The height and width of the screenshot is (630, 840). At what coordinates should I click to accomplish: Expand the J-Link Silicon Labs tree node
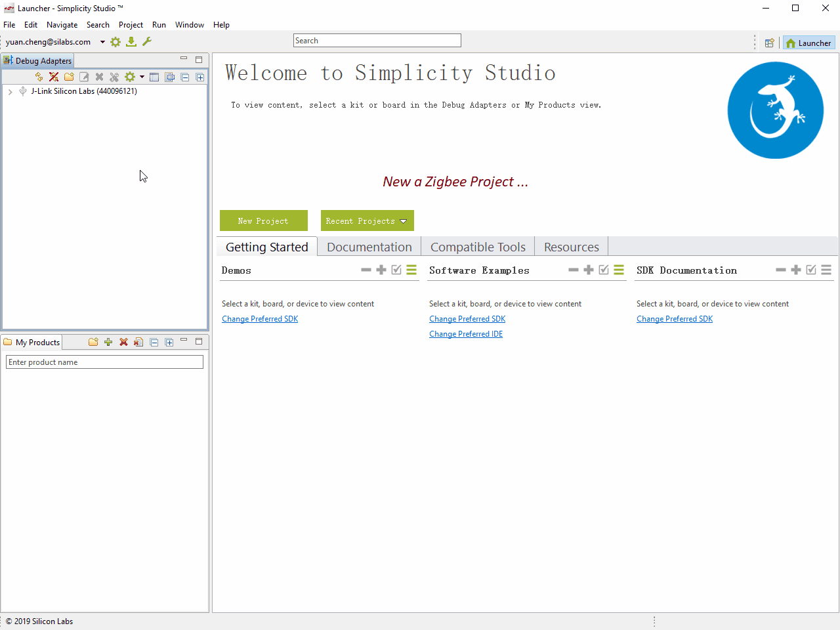tap(10, 92)
